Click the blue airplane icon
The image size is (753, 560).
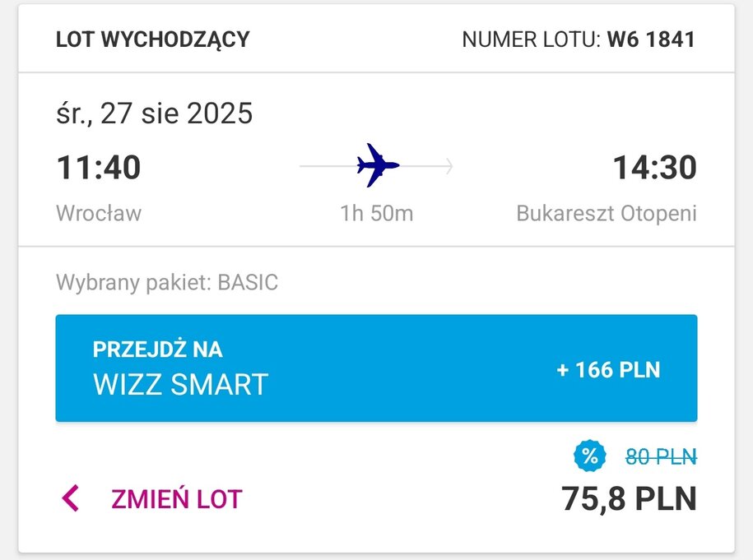click(x=378, y=165)
